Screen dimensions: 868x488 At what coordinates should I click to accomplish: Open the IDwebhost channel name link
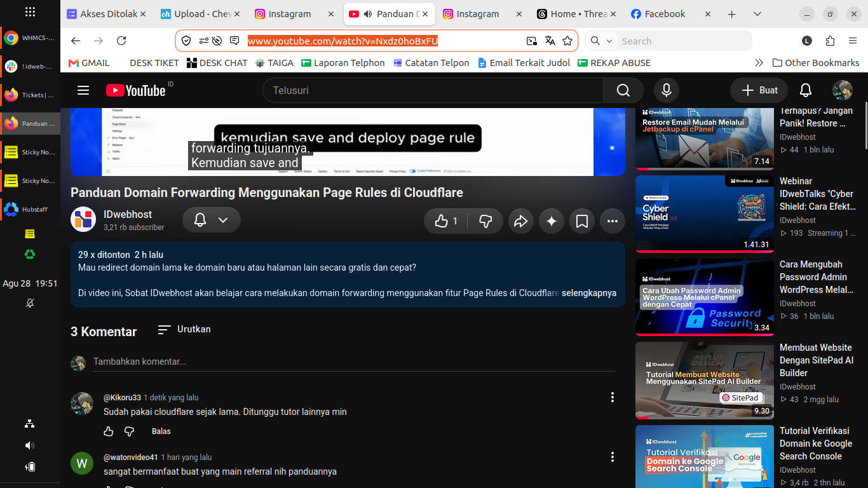click(128, 215)
